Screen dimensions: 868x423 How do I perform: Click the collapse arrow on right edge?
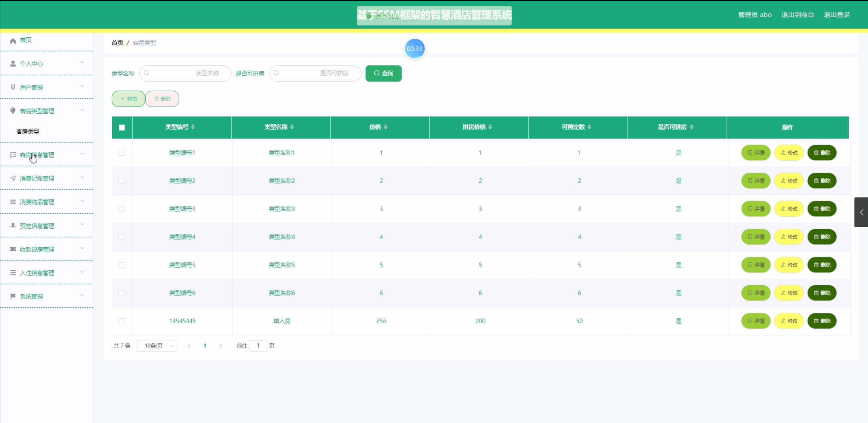click(861, 212)
